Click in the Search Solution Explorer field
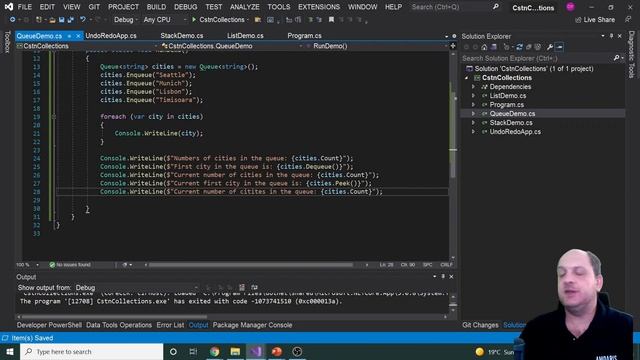Screen dimensions: 640x360 [536, 58]
